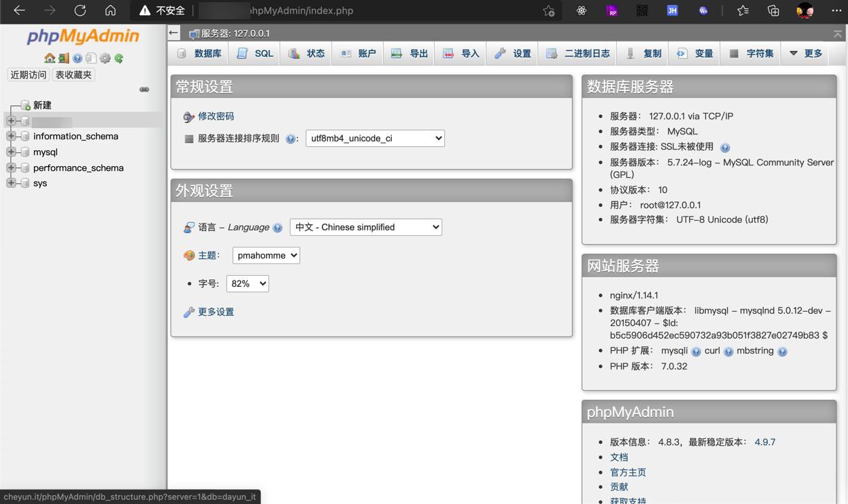Click the new database icon beside 新建
This screenshot has height=504, width=848.
(x=26, y=105)
